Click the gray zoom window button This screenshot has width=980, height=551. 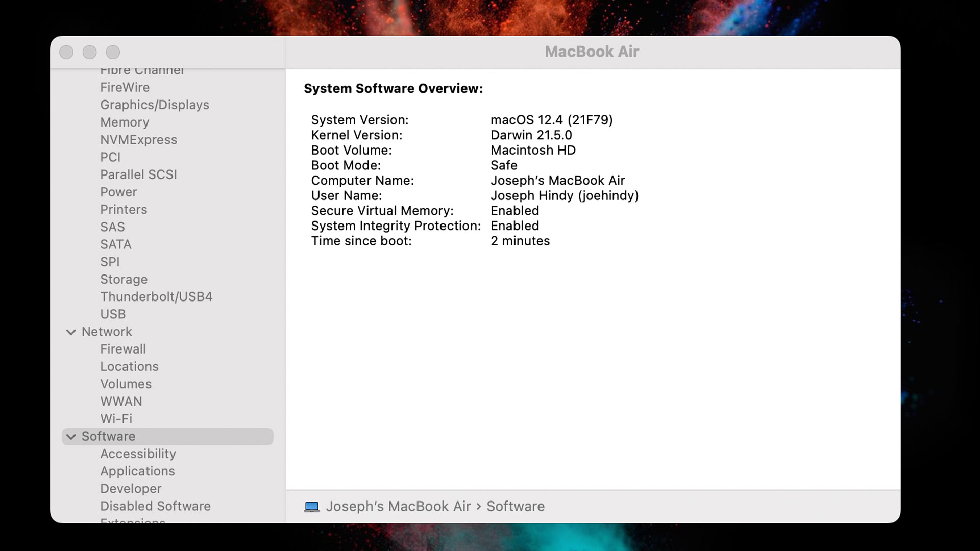(x=113, y=52)
